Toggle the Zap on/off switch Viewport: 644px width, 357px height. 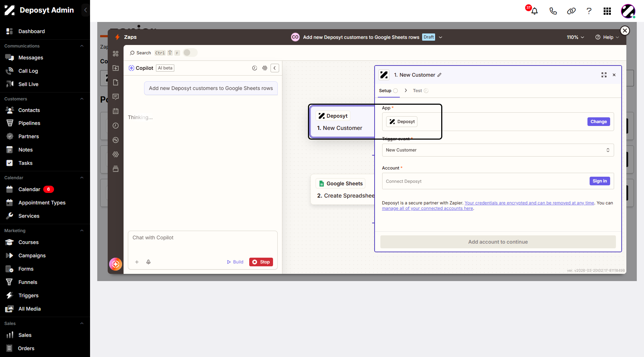coord(190,53)
